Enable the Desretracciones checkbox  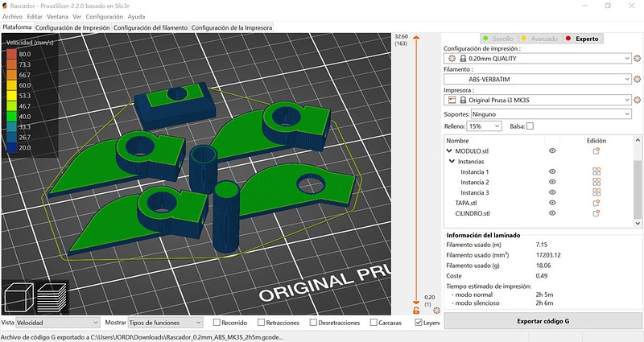[x=313, y=323]
